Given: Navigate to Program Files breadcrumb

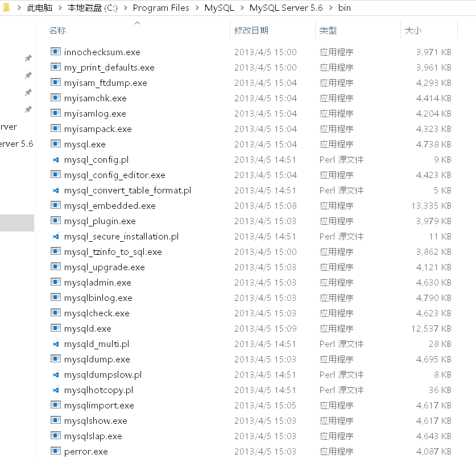Looking at the screenshot, I should coord(161,8).
